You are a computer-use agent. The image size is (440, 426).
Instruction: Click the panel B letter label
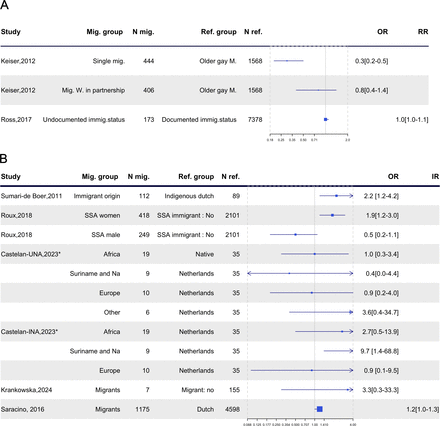[4, 158]
